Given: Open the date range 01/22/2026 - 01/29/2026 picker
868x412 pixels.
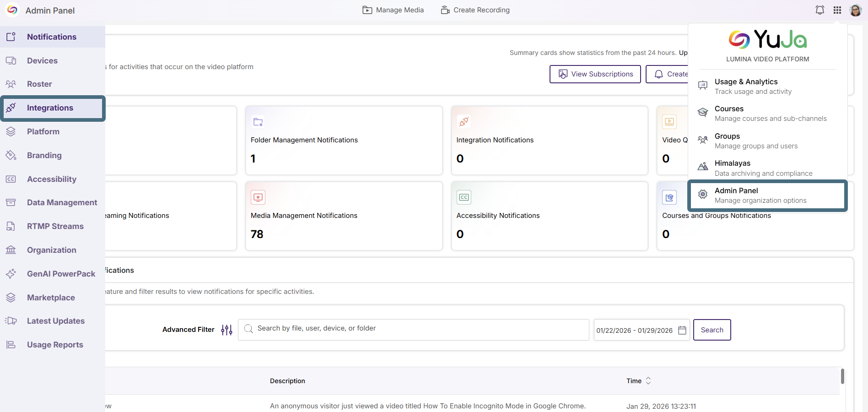Looking at the screenshot, I should coord(642,330).
